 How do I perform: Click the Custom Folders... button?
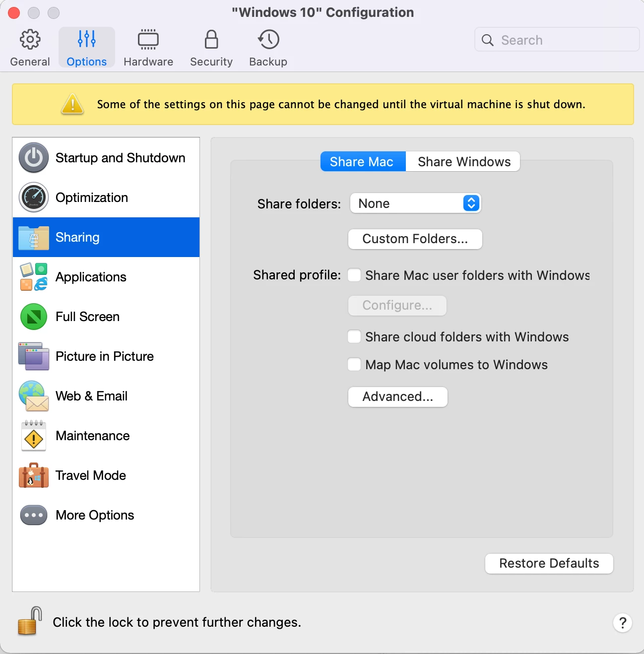[x=415, y=239]
